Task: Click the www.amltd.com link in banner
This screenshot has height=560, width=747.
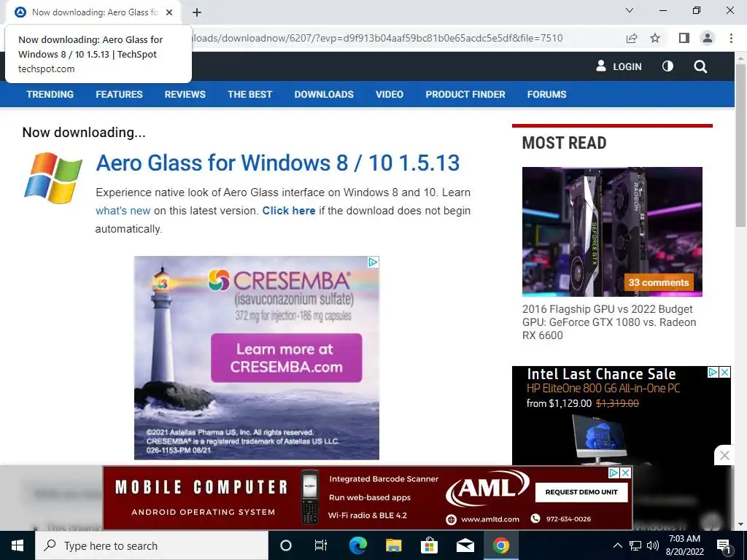Action: point(490,519)
